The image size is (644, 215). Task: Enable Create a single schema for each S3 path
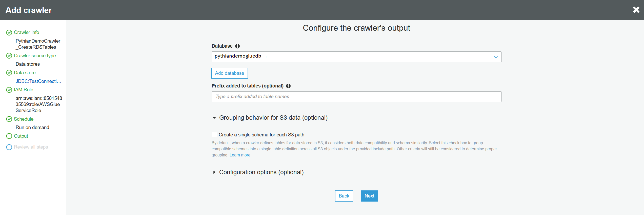click(x=214, y=135)
